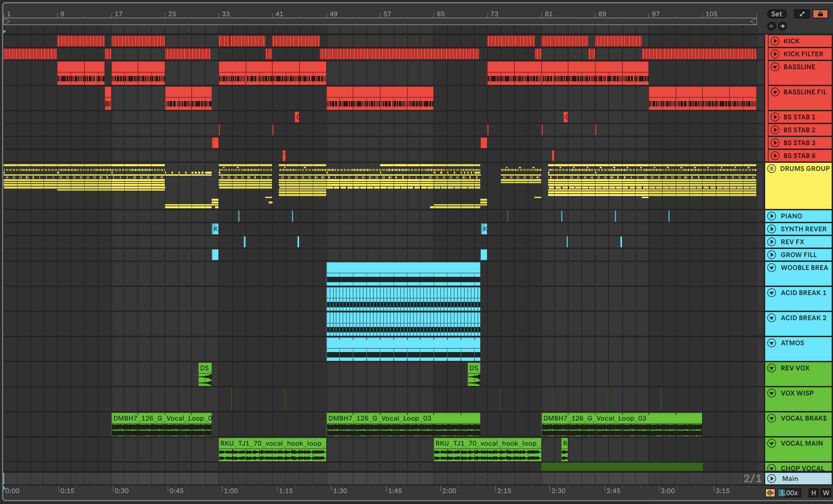Unfold the SYNTH REVER track
The width and height of the screenshot is (833, 504).
point(772,229)
